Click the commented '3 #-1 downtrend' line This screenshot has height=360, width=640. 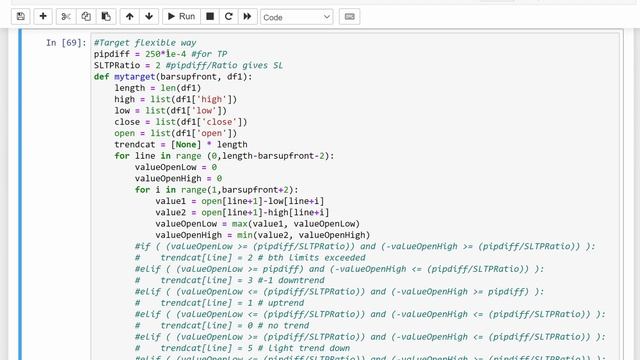pos(230,280)
